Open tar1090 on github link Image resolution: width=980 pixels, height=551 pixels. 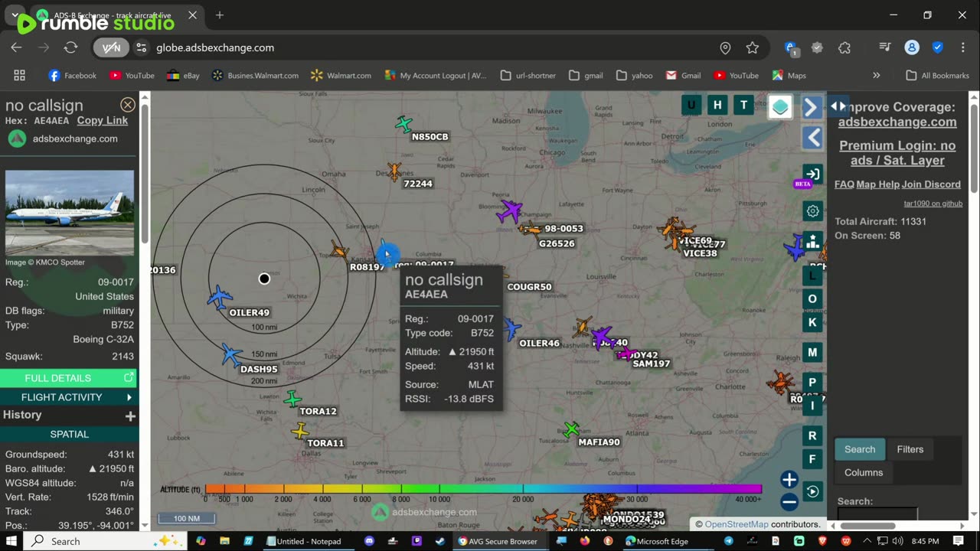933,204
